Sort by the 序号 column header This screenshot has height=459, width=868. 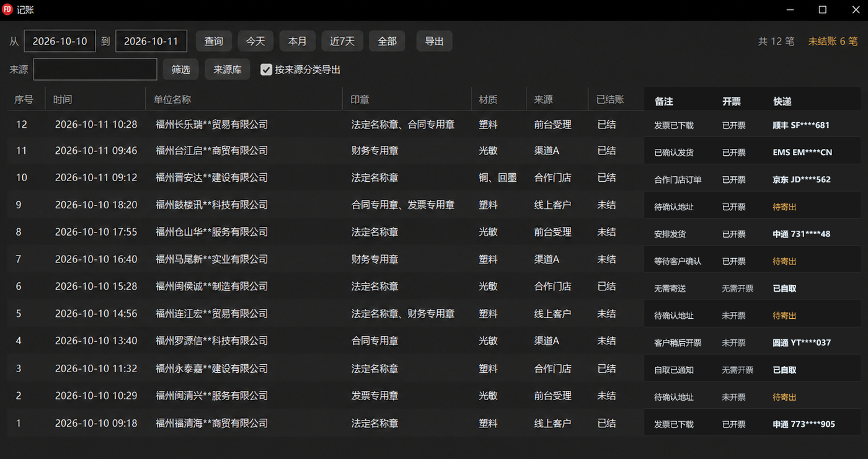[x=24, y=99]
